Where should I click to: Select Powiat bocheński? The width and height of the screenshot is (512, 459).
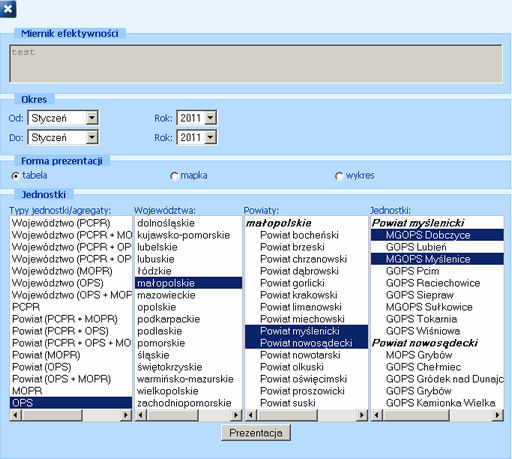pos(306,235)
